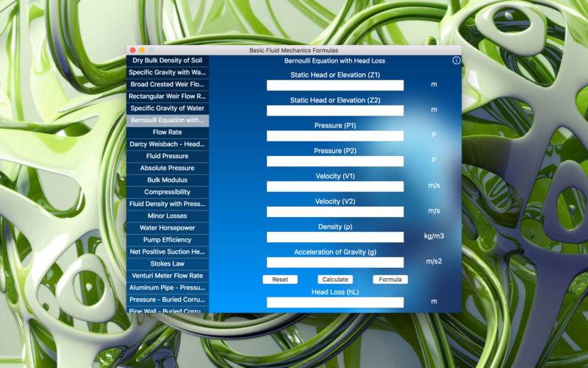The width and height of the screenshot is (588, 368).
Task: Choose Broad Crested Weir Flo... entry
Action: point(168,85)
